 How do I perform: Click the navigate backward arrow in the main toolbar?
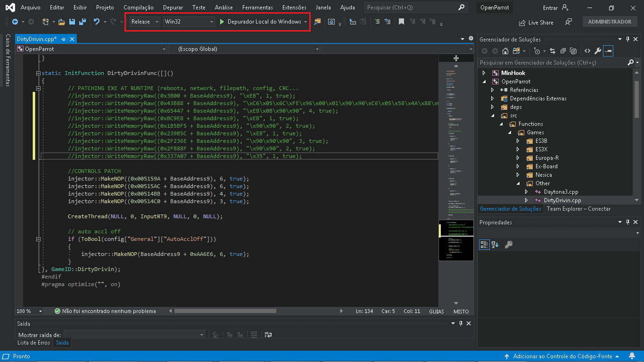[15, 22]
